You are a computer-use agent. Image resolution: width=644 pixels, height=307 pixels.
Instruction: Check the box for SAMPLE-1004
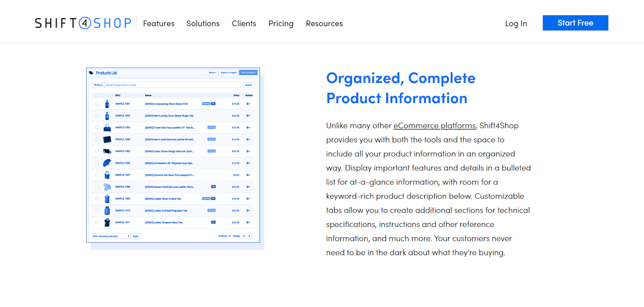point(97,139)
